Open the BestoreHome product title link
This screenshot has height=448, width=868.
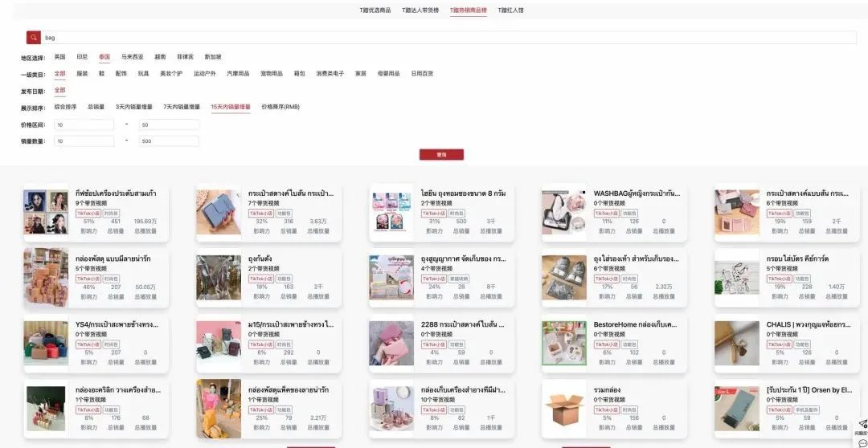[635, 324]
